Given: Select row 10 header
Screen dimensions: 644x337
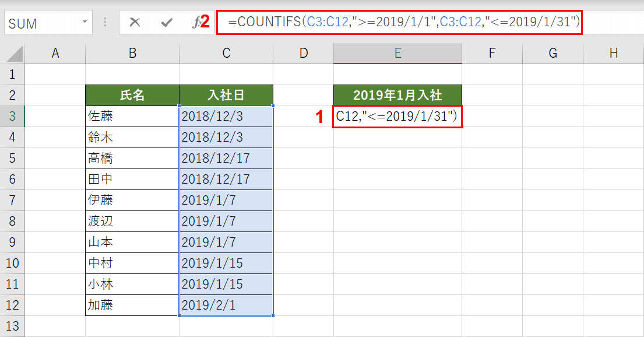Looking at the screenshot, I should pyautogui.click(x=12, y=263).
